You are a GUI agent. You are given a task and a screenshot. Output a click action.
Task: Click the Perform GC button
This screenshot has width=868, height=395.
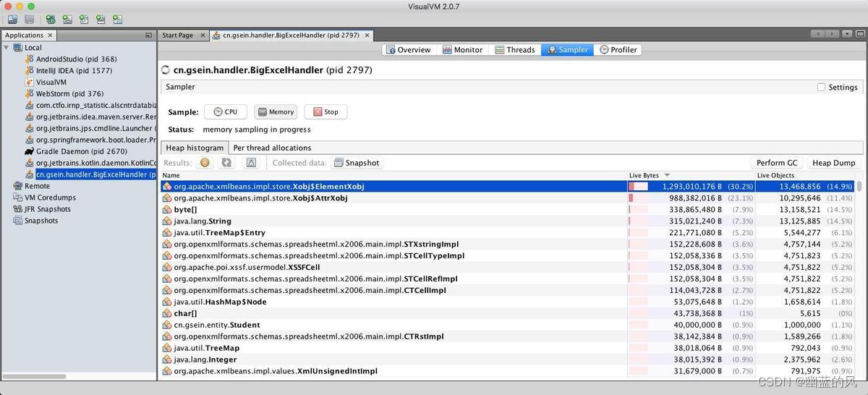(x=777, y=163)
